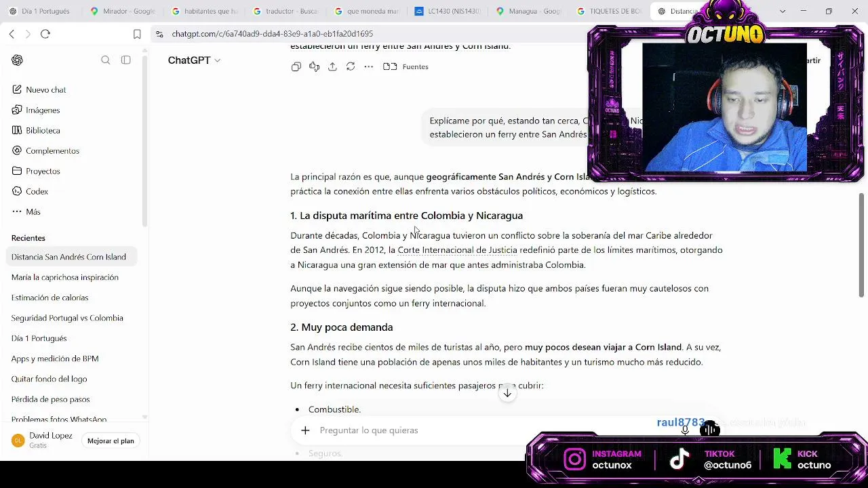Jump to bottom with down-arrow button
868x488 pixels.
point(507,393)
